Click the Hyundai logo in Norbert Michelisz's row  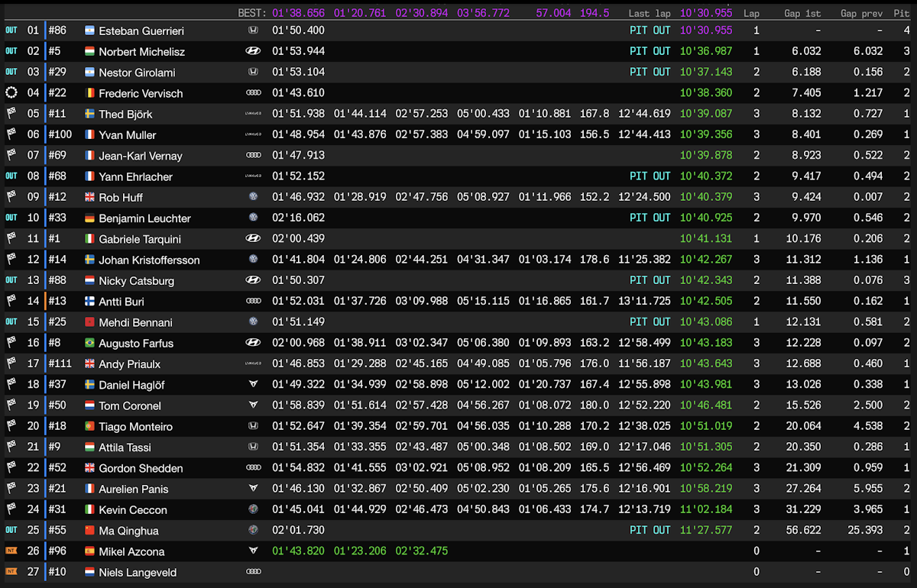coord(253,51)
